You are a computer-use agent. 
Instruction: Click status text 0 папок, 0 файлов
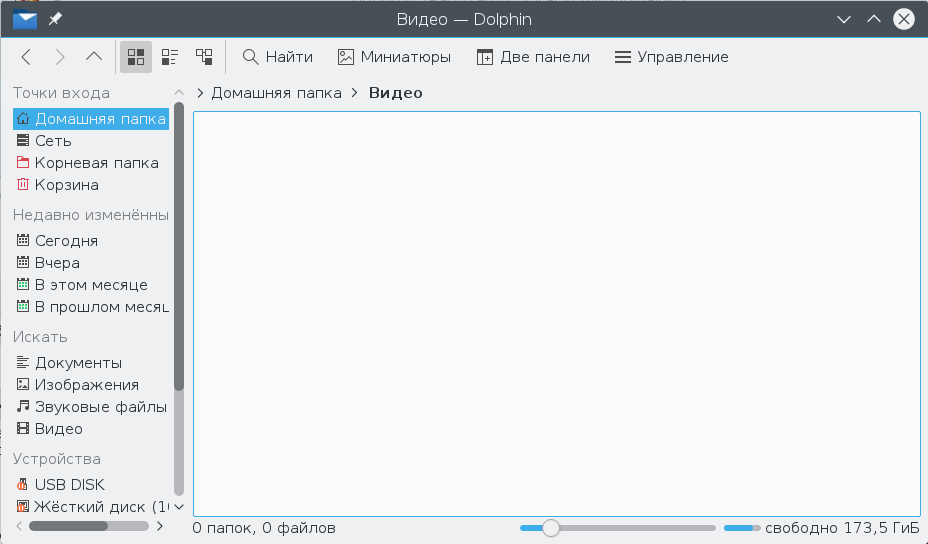(x=264, y=527)
